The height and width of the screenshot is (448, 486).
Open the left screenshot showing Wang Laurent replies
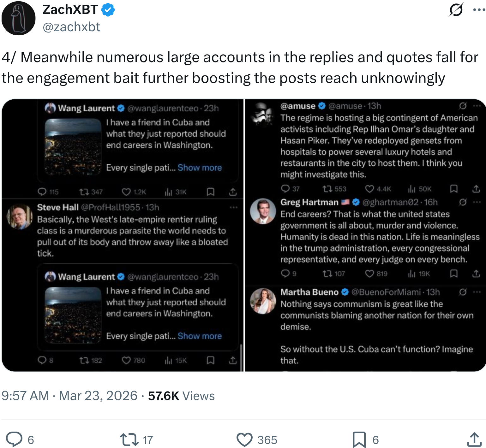[123, 235]
